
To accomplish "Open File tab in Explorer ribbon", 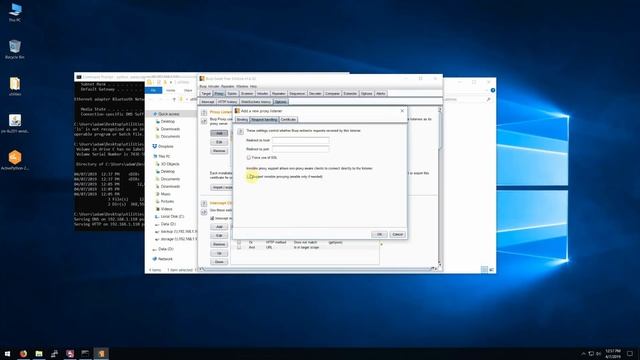I will [x=153, y=90].
